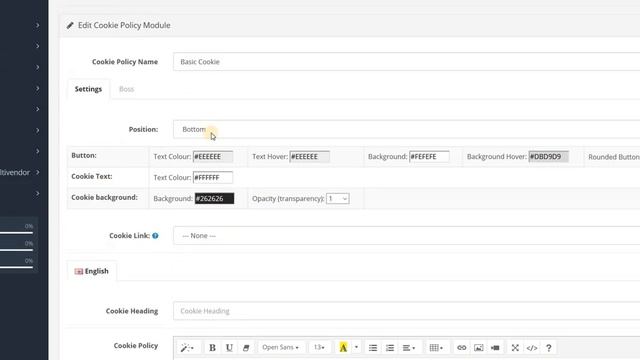The width and height of the screenshot is (640, 360).
Task: Toggle bold formatting in editor
Action: (212, 348)
